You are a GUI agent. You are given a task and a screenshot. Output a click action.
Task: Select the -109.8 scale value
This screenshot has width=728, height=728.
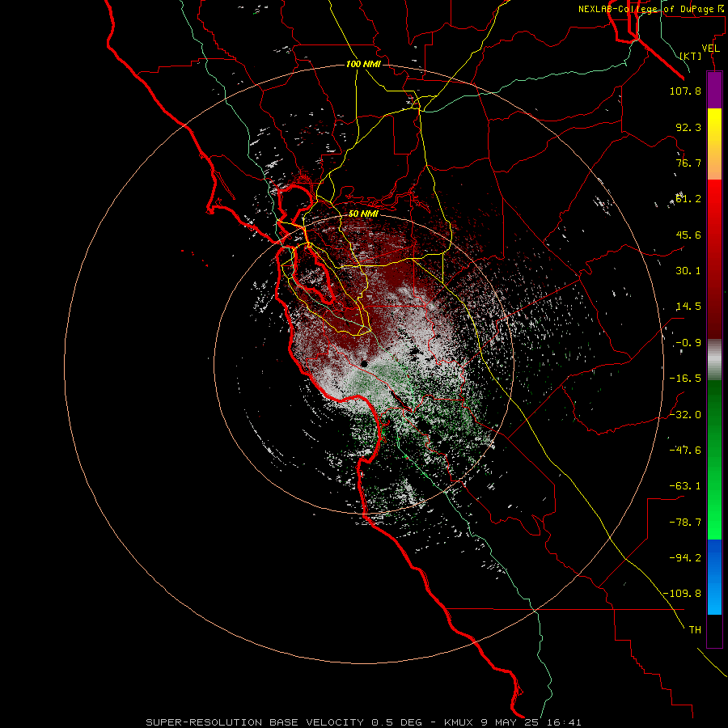[x=682, y=594]
